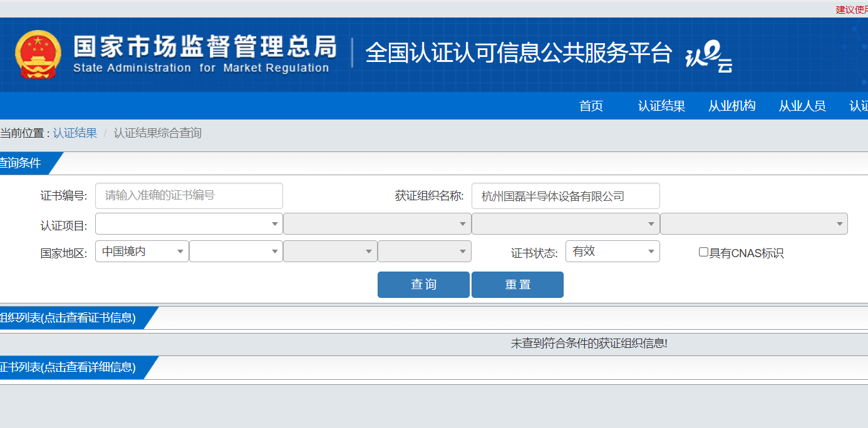Click the 全国认证认可信息公共服务平台 heading
Screen dimensions: 868x428
tap(519, 53)
